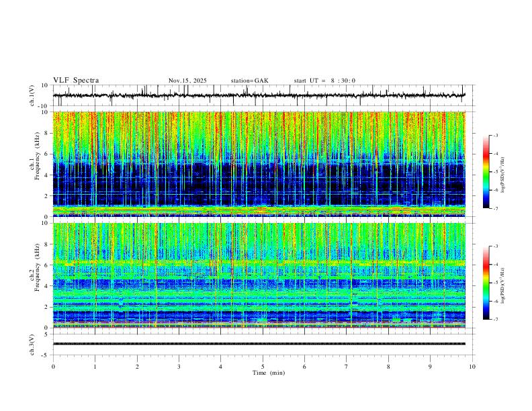Click the "-4" label on ch.2 colorbar
532x411 pixels.
point(495,265)
